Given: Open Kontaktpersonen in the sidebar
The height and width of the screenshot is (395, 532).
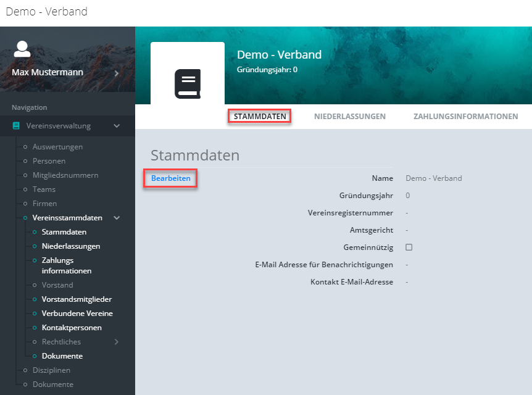Looking at the screenshot, I should pyautogui.click(x=72, y=328).
